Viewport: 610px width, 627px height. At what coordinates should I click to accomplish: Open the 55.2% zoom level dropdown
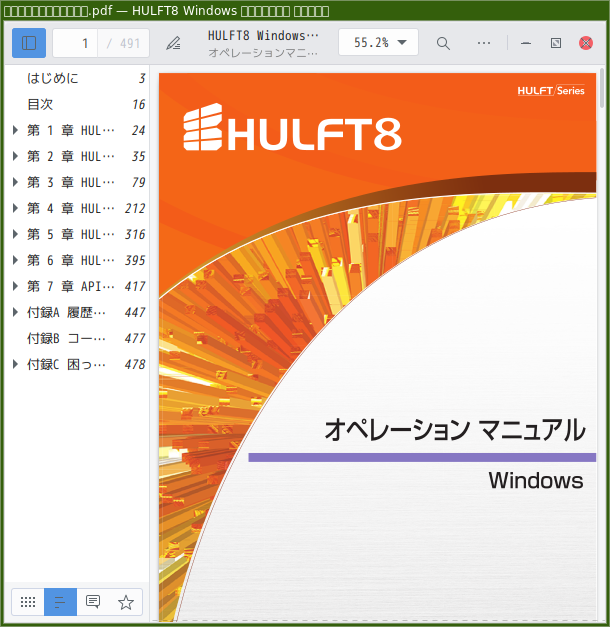[x=378, y=42]
